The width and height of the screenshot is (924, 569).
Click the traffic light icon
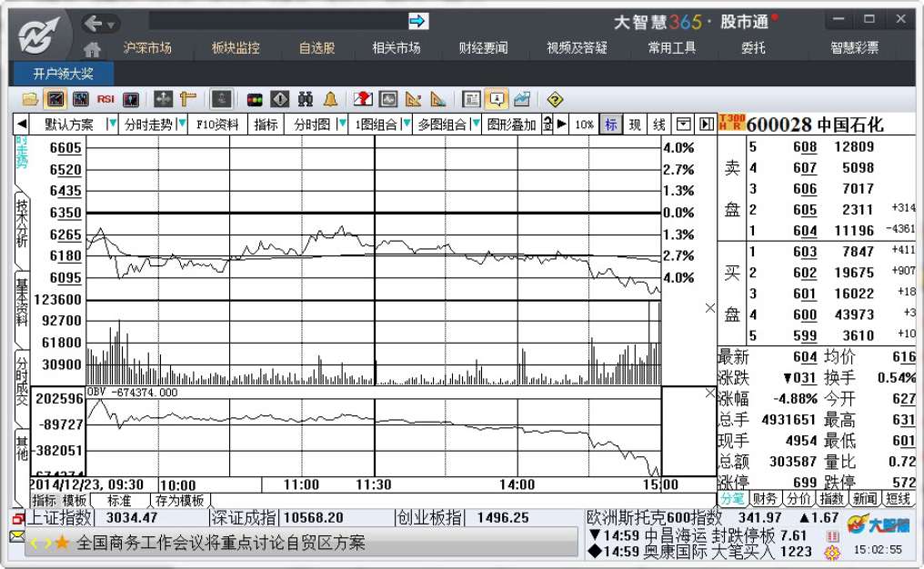[x=255, y=100]
